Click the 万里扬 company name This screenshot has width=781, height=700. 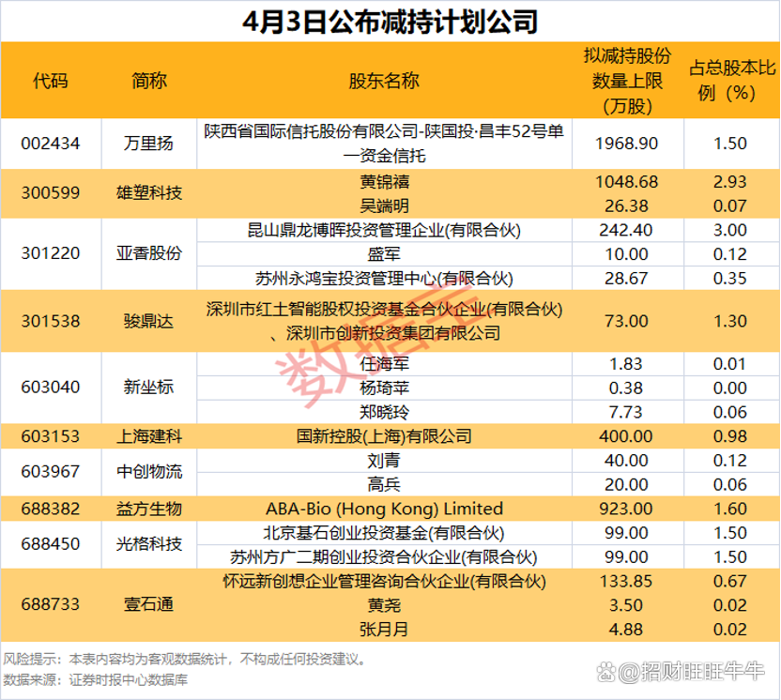pyautogui.click(x=150, y=144)
